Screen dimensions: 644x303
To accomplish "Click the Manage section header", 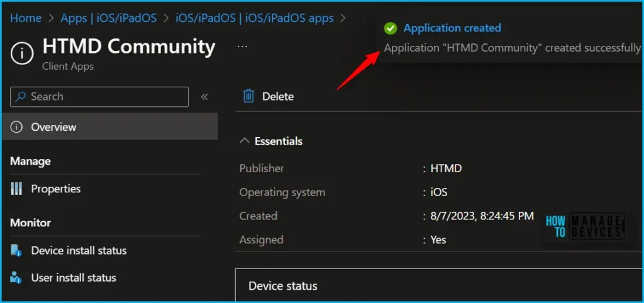I will coord(30,161).
